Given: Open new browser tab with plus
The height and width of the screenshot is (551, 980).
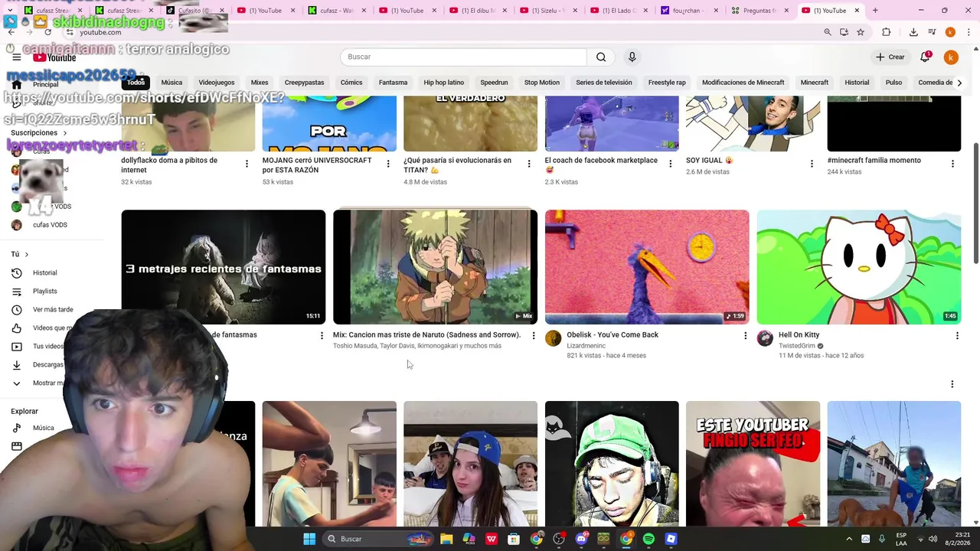Looking at the screenshot, I should coord(875,11).
